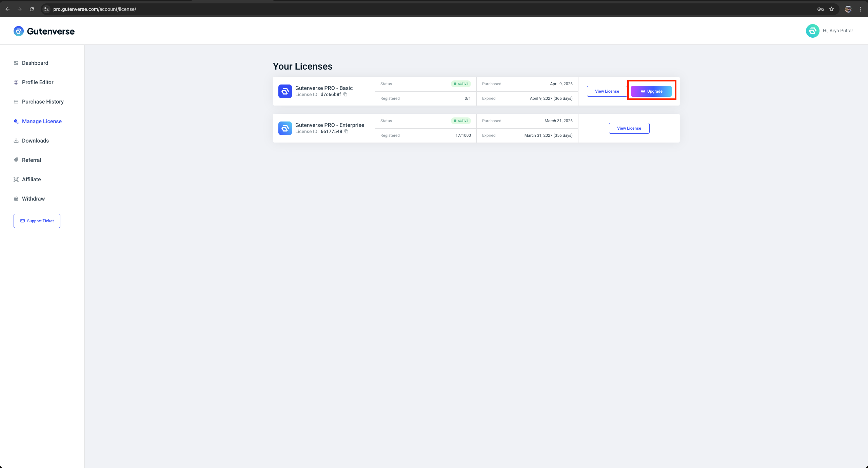
Task: Open a Support Ticket
Action: tap(37, 221)
